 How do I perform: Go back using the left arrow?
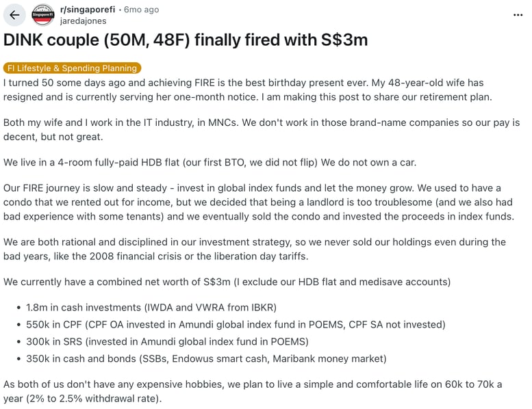coord(14,15)
